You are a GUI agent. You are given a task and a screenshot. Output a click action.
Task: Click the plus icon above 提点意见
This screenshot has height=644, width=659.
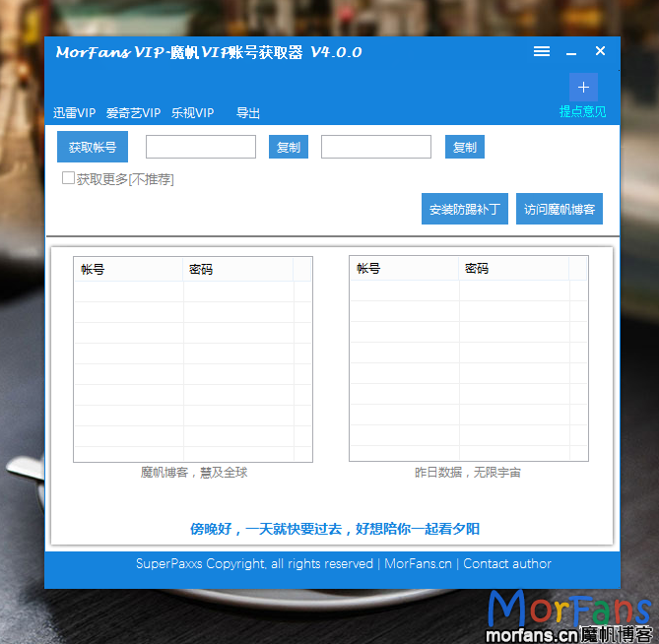pos(583,88)
